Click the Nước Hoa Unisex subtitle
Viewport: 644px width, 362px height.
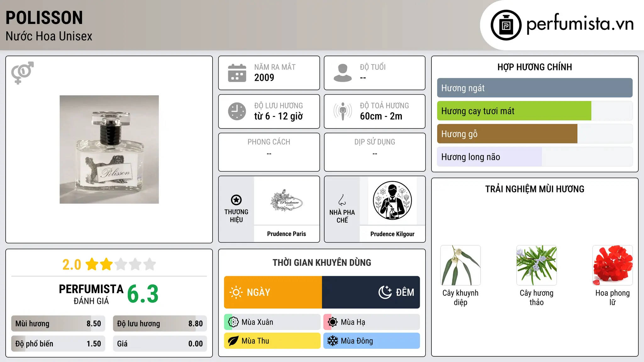click(x=49, y=36)
